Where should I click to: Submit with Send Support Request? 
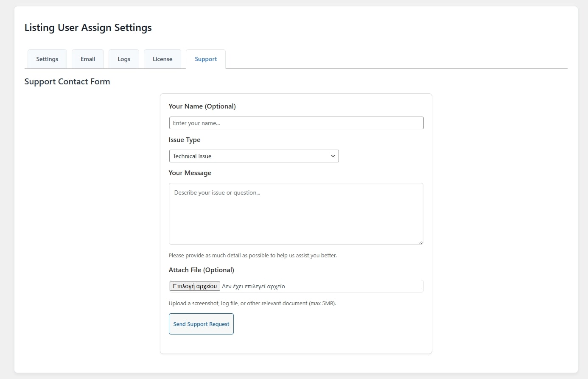201,324
